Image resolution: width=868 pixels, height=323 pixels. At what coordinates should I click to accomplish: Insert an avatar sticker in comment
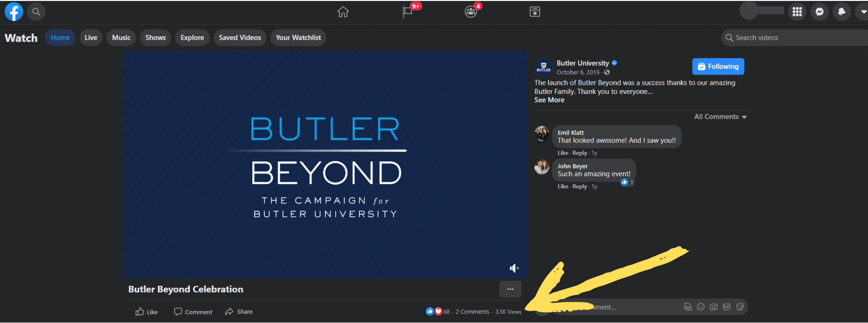687,307
